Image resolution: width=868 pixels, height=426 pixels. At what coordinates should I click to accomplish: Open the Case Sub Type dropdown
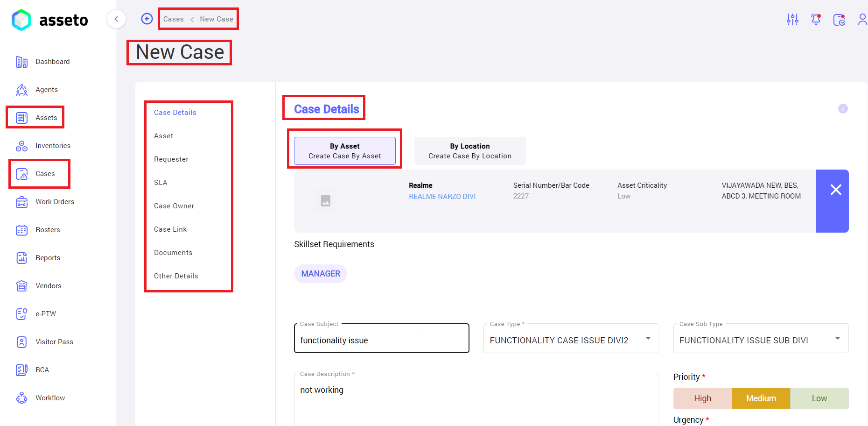837,339
